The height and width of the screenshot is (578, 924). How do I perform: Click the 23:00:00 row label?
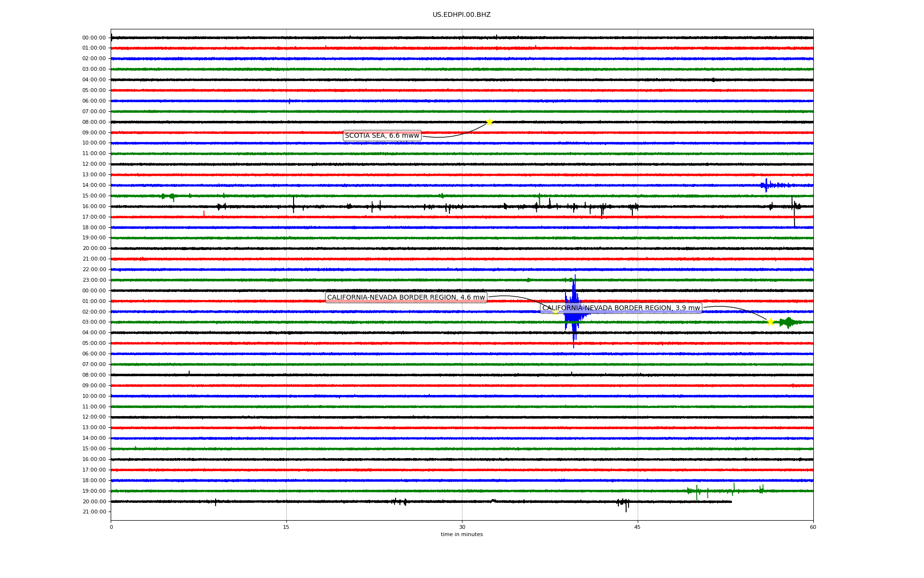[x=94, y=280]
